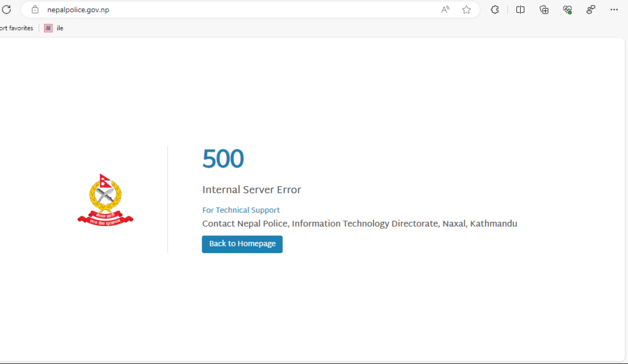
Task: Click the red favicon of 'ile' bookmark
Action: (48, 28)
